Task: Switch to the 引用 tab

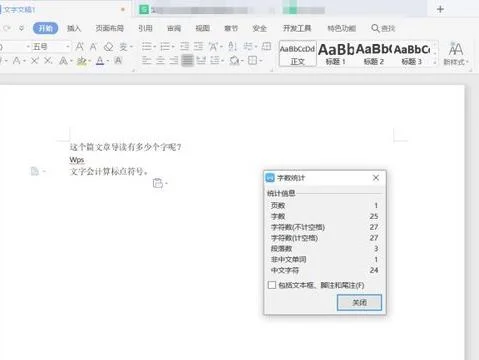Action: (145, 28)
